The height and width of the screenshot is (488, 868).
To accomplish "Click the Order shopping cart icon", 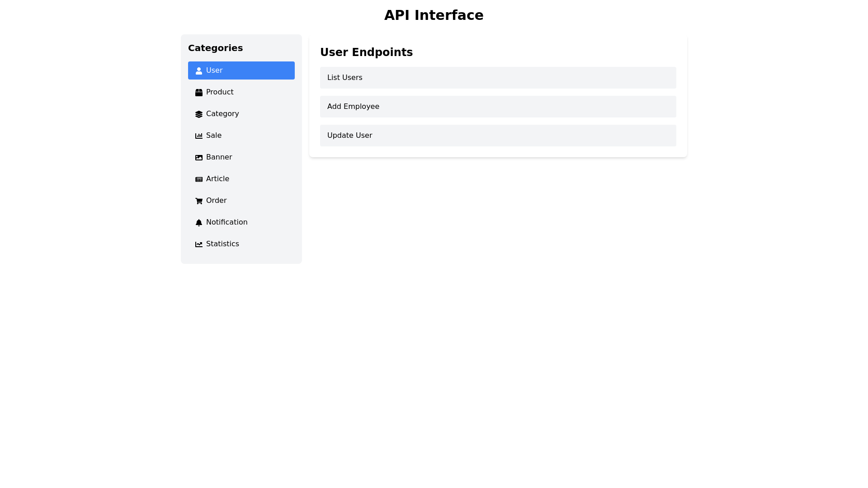I will [199, 201].
